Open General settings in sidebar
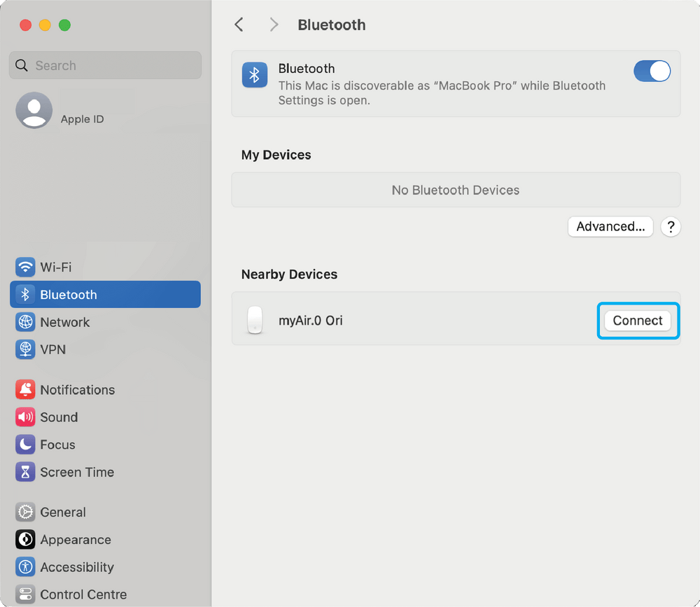Image resolution: width=700 pixels, height=607 pixels. (x=62, y=512)
